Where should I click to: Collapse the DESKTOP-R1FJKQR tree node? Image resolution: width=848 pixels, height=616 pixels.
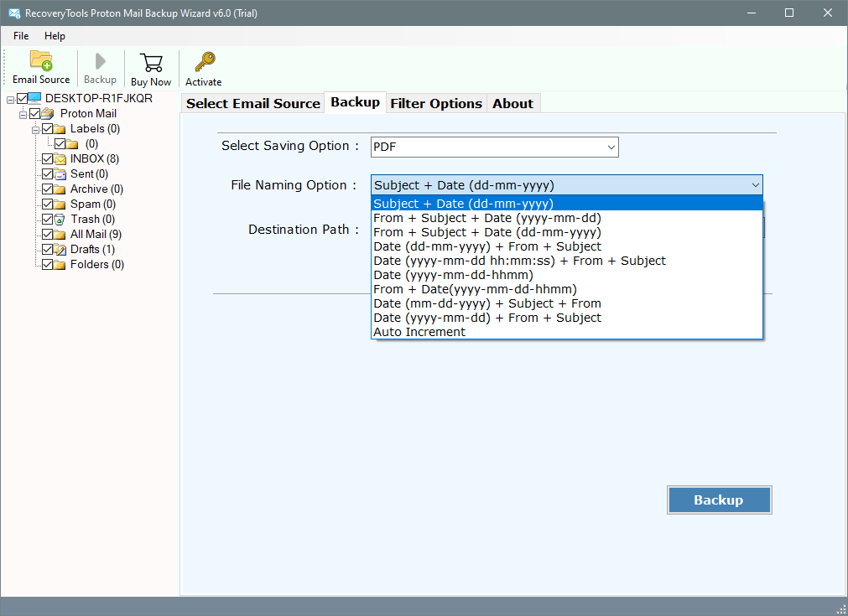pos(10,100)
